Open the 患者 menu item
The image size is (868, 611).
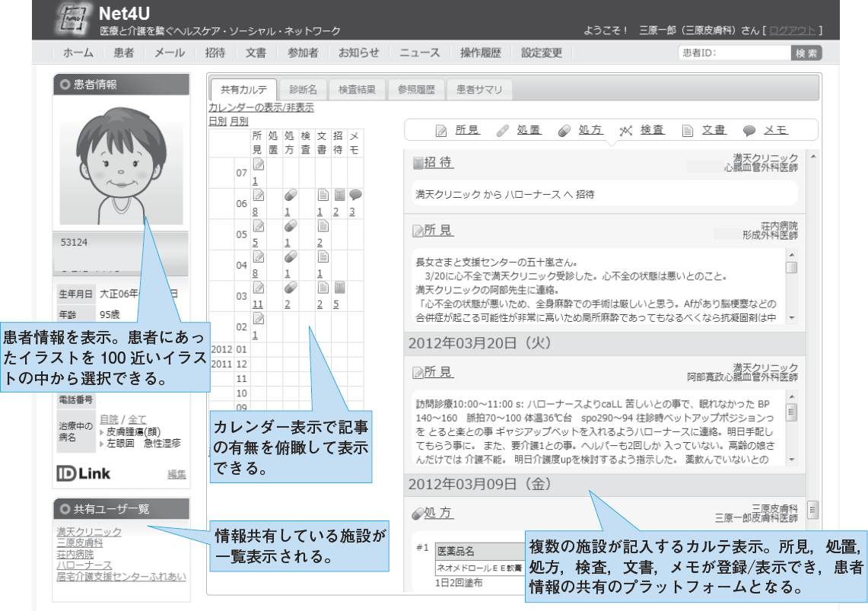click(x=123, y=53)
